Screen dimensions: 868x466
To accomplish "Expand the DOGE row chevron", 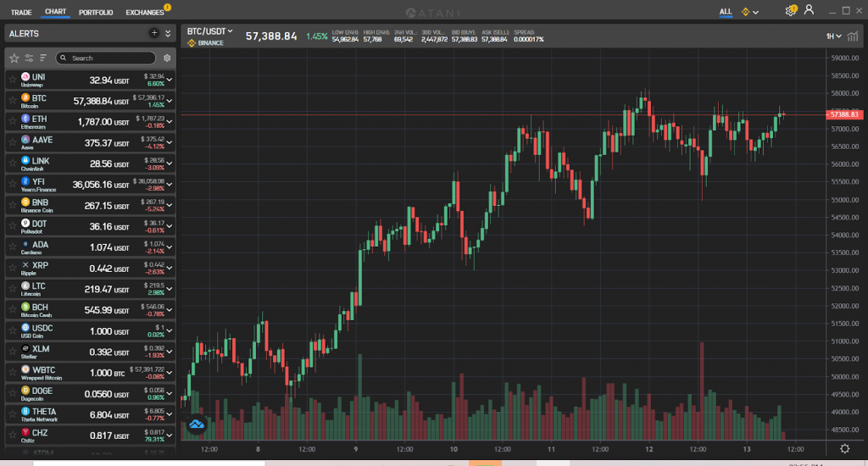I will coord(170,393).
